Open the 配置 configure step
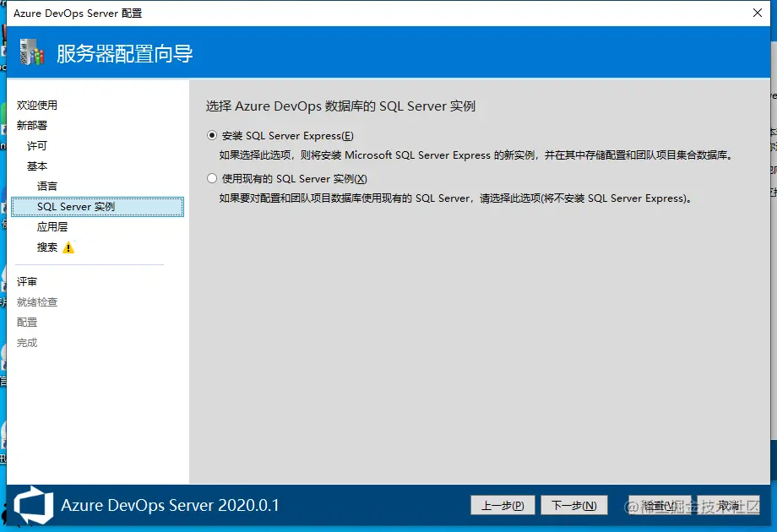 27,323
